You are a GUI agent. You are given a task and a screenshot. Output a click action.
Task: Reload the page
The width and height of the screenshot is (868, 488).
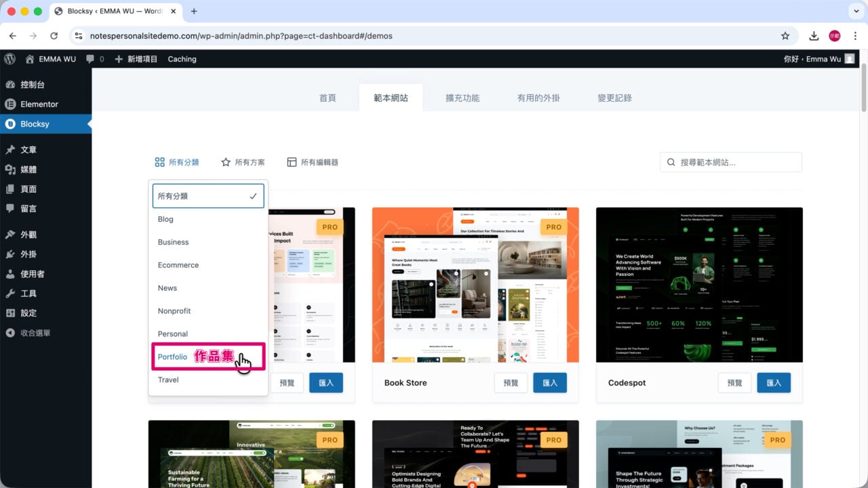coord(54,36)
